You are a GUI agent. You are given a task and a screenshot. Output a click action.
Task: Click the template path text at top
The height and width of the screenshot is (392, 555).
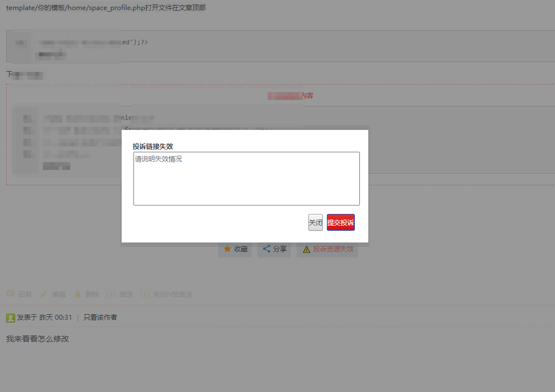(x=106, y=7)
